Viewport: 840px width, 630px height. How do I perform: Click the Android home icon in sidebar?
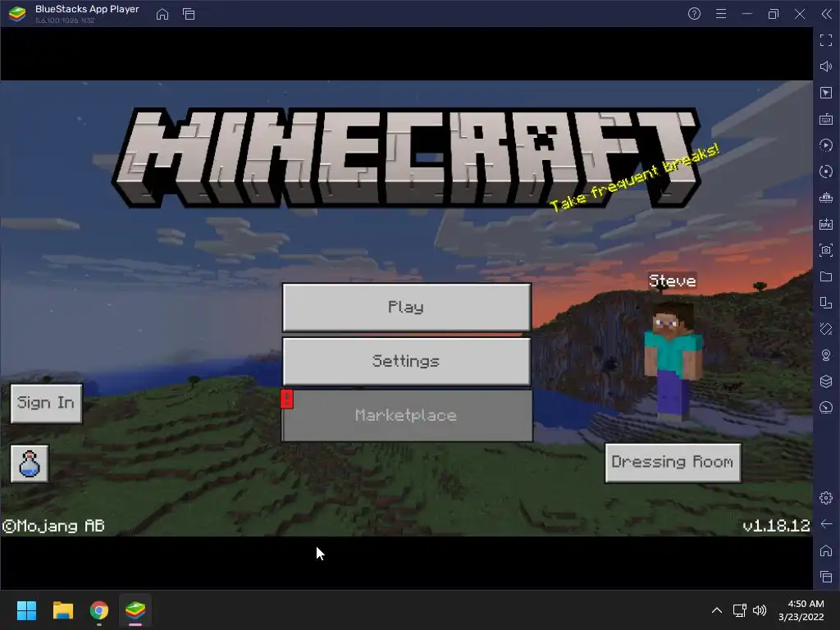tap(826, 550)
